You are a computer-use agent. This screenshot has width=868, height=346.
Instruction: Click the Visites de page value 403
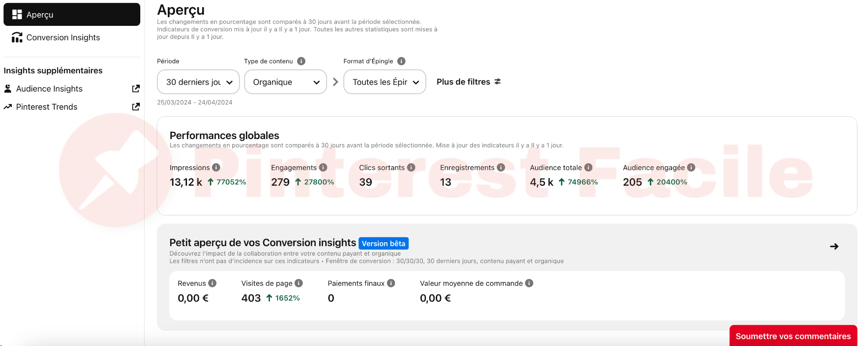coord(251,298)
